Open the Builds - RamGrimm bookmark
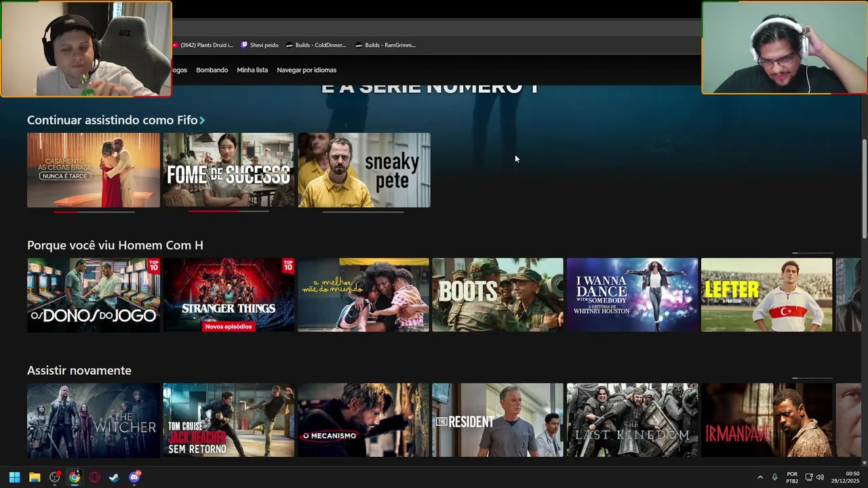 click(x=386, y=45)
